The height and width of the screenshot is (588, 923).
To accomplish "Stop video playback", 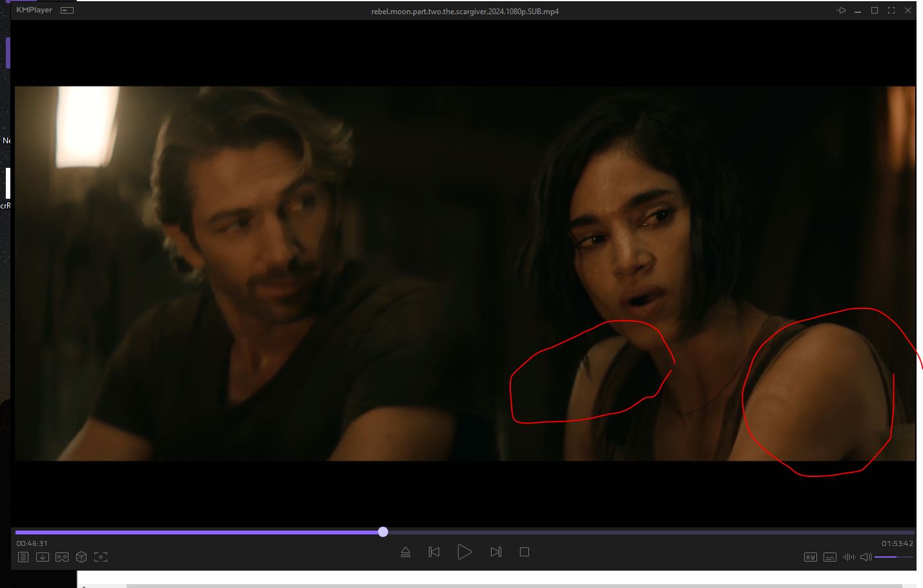I will tap(524, 552).
